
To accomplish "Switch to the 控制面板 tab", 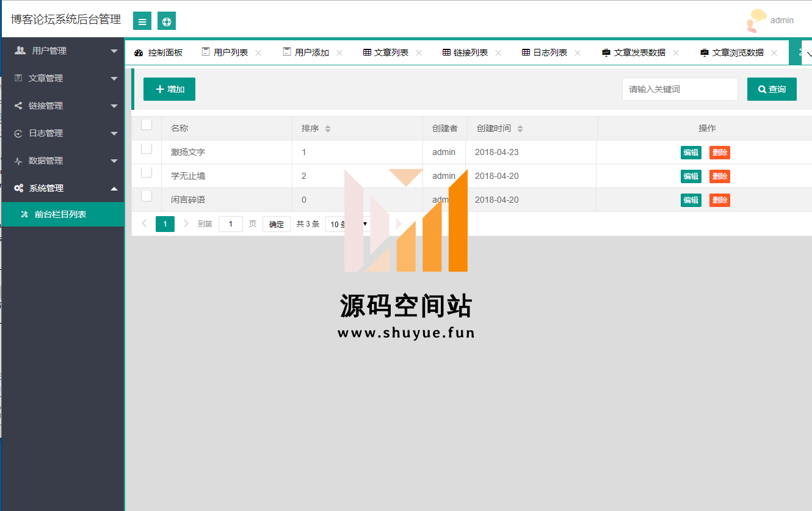I will pyautogui.click(x=158, y=53).
